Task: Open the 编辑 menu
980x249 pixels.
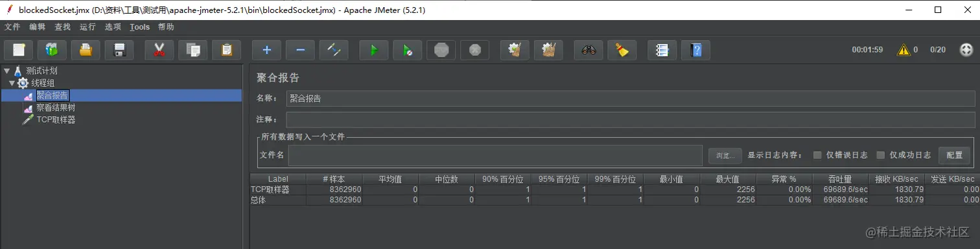Action: (x=38, y=27)
